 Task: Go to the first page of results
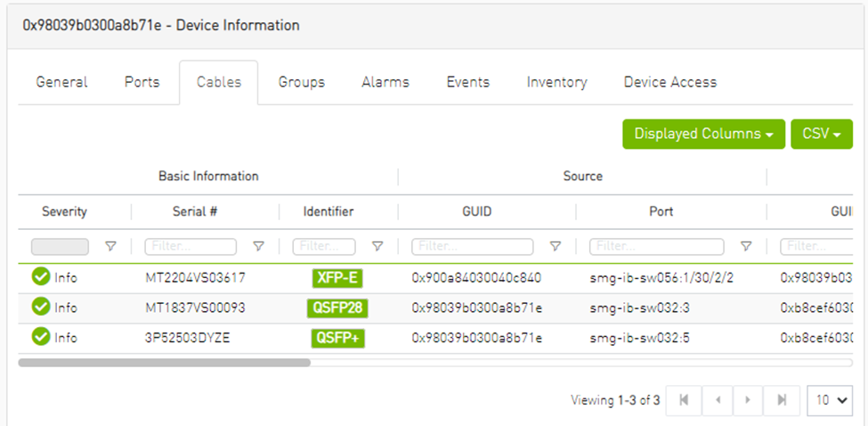tap(684, 400)
